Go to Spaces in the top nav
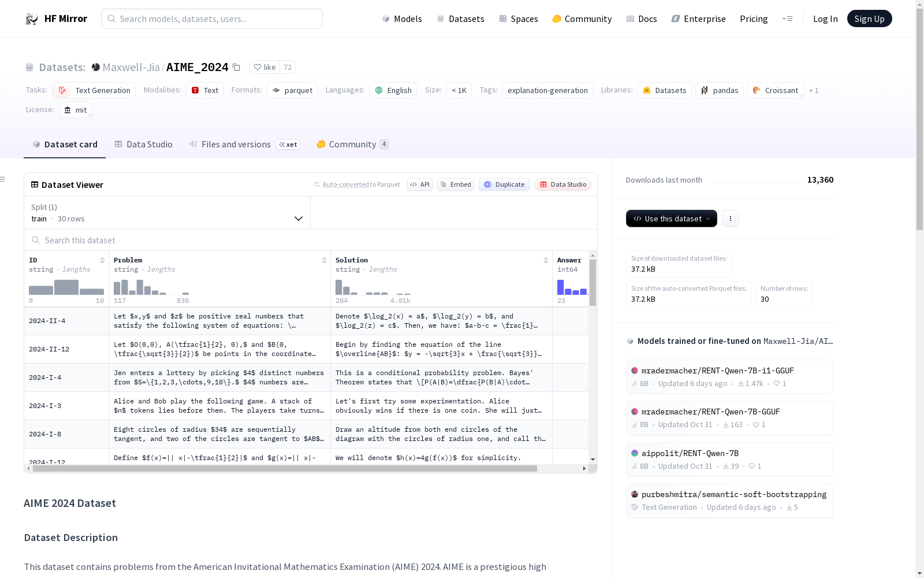The image size is (924, 578). 519,18
